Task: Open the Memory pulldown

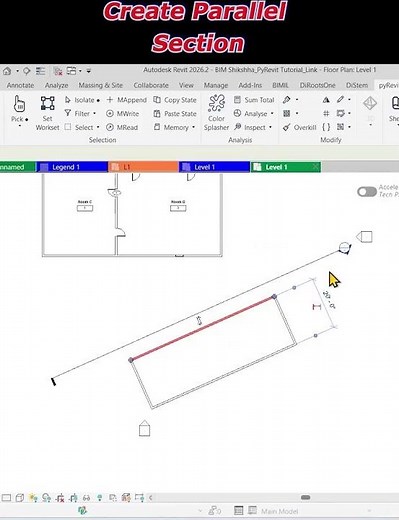Action: point(174,127)
